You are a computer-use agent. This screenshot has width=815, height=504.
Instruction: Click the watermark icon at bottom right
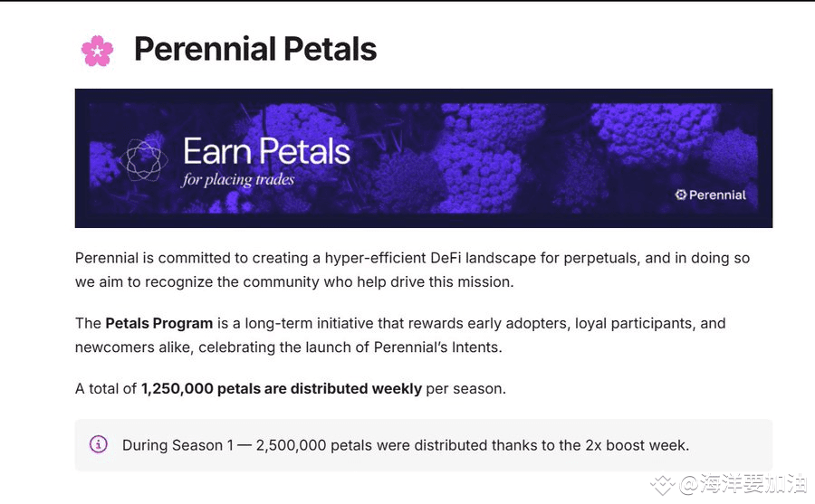(663, 485)
